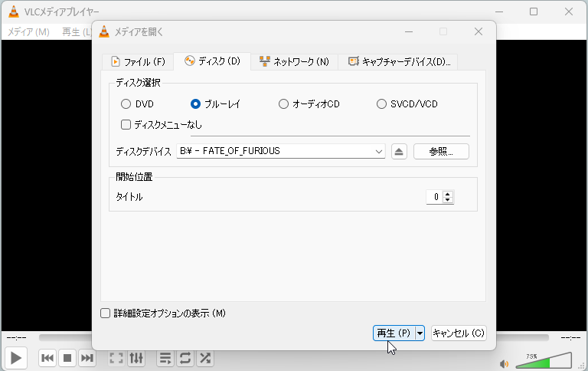Toggle shuffle random playback icon
588x371 pixels.
click(205, 358)
